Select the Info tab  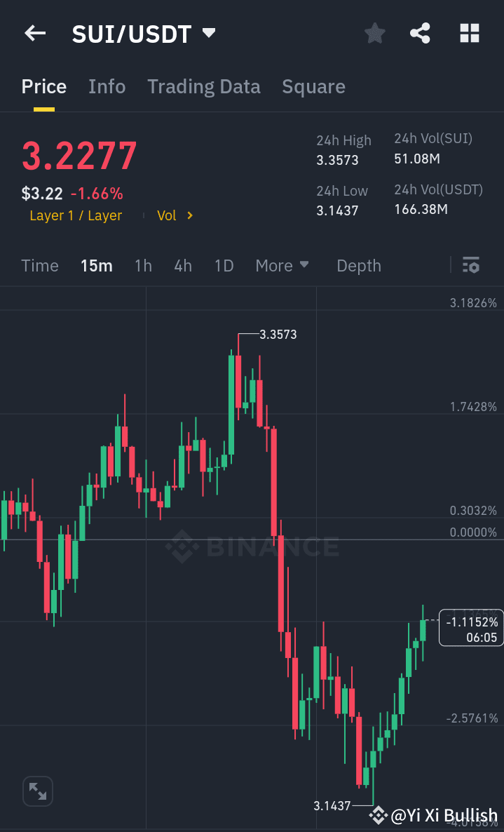[107, 86]
